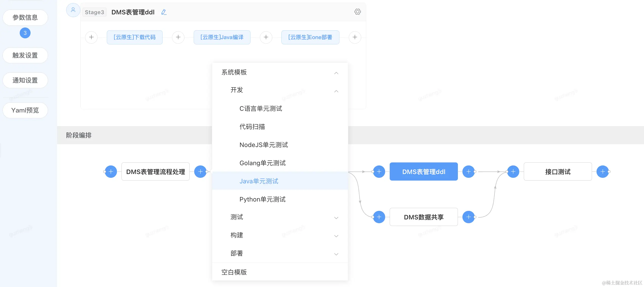The image size is (644, 287).
Task: Open Yaml预览 in sidebar
Action: [x=25, y=110]
